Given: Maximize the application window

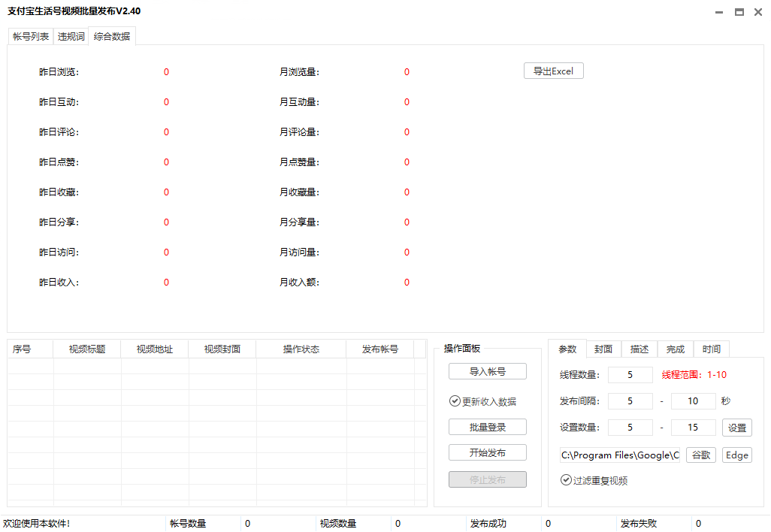Looking at the screenshot, I should (739, 12).
